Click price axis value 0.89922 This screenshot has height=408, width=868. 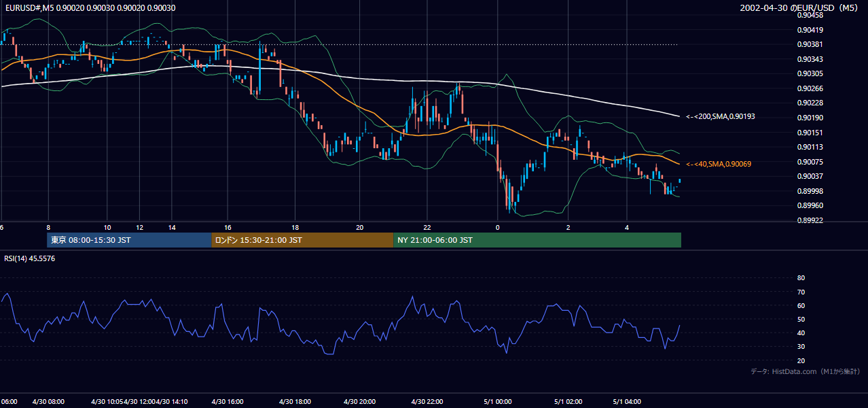(810, 220)
